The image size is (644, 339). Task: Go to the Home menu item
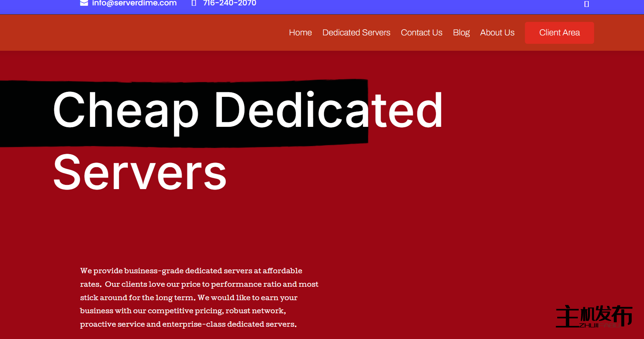[x=300, y=33]
